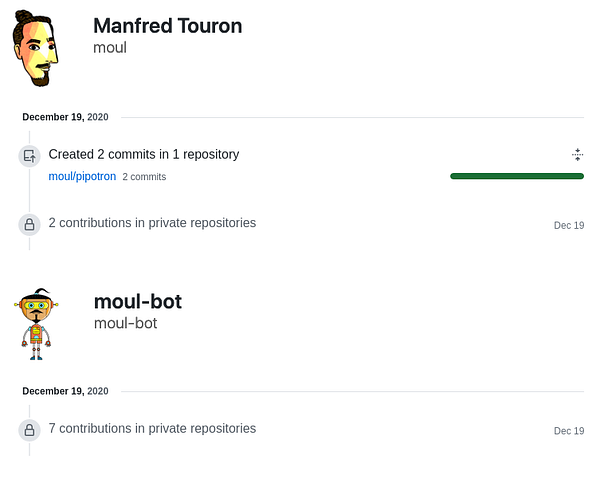
Task: Click December 19, 2020 heading under Manfred Touron
Action: tap(65, 117)
